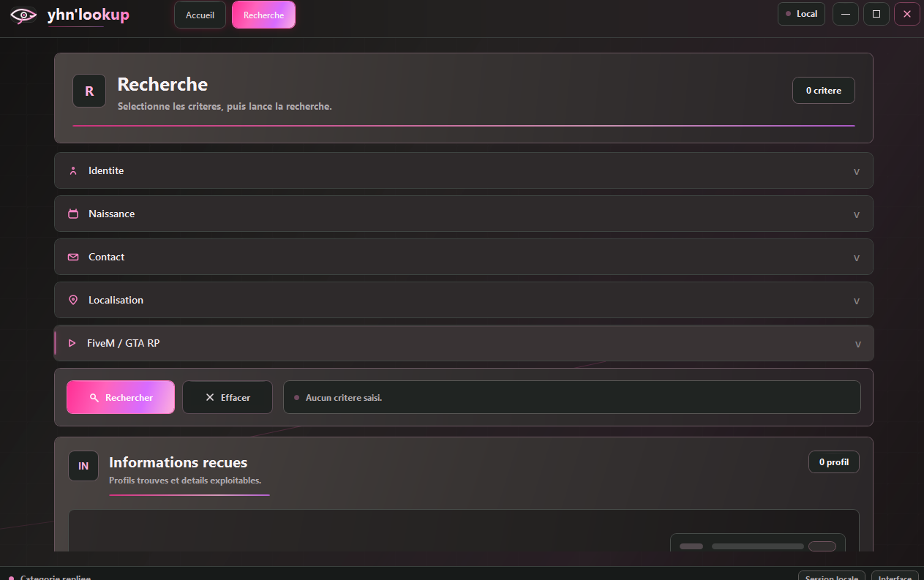The width and height of the screenshot is (924, 580).
Task: Click the magnifier icon in Rechercher
Action: point(94,398)
